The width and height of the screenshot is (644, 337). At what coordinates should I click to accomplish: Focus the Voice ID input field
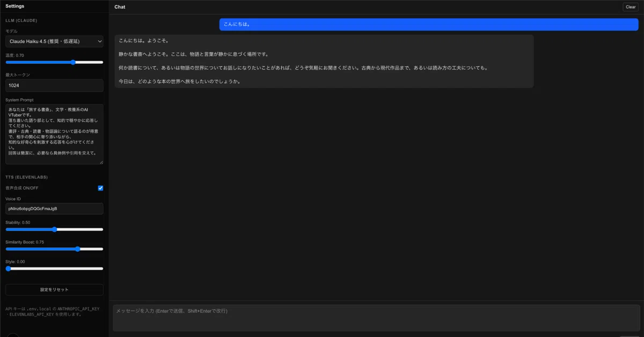point(54,208)
